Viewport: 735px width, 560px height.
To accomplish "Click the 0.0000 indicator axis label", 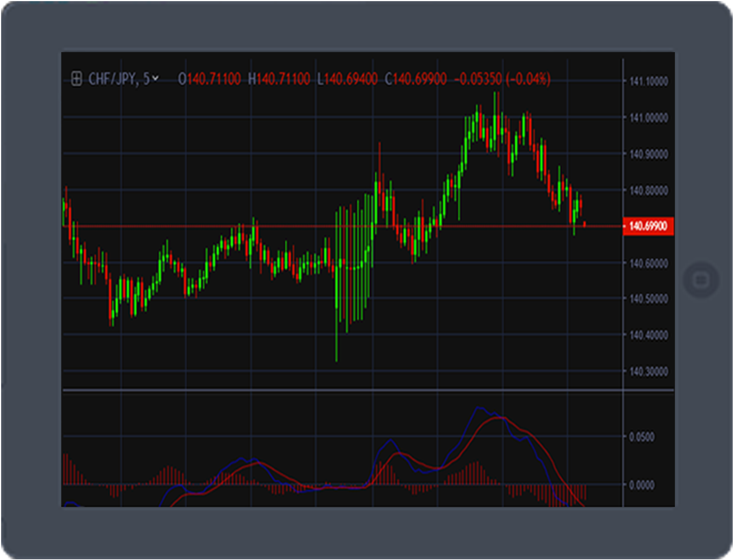I will 642,485.
